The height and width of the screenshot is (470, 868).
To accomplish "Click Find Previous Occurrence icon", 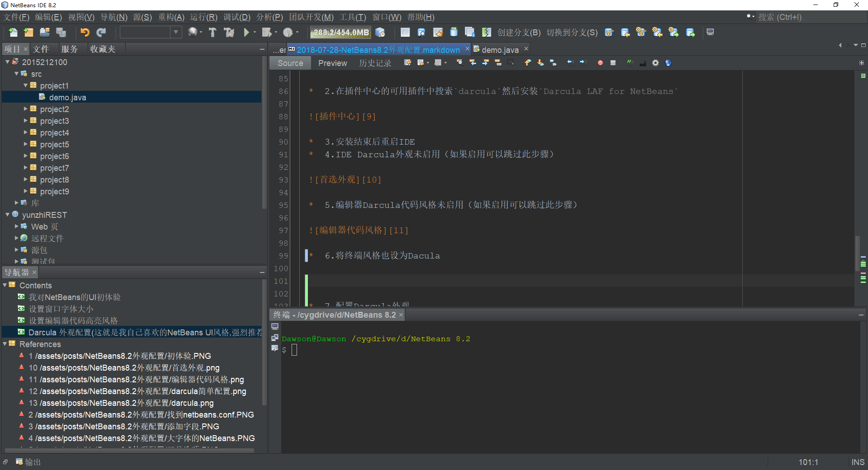I will (x=472, y=63).
